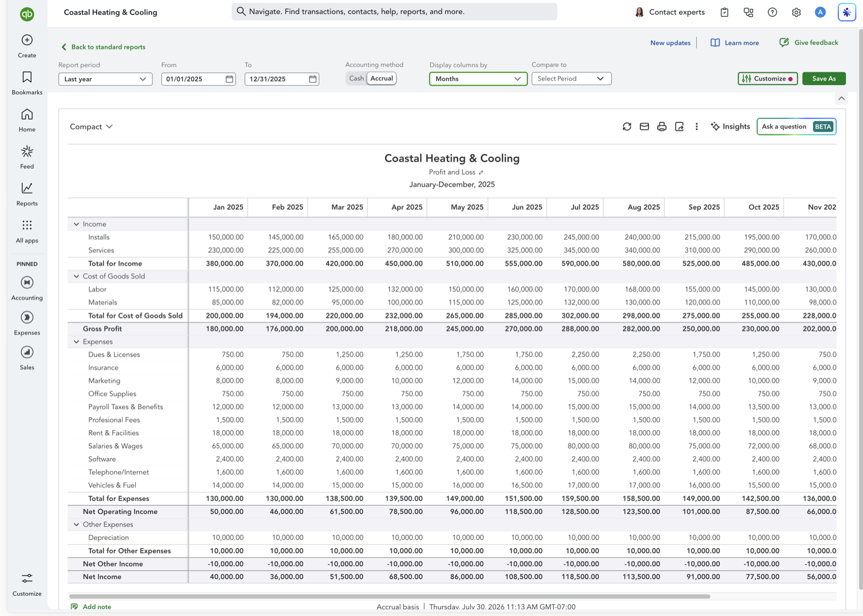The image size is (863, 616).
Task: Refresh the report with the refresh icon
Action: coord(627,127)
